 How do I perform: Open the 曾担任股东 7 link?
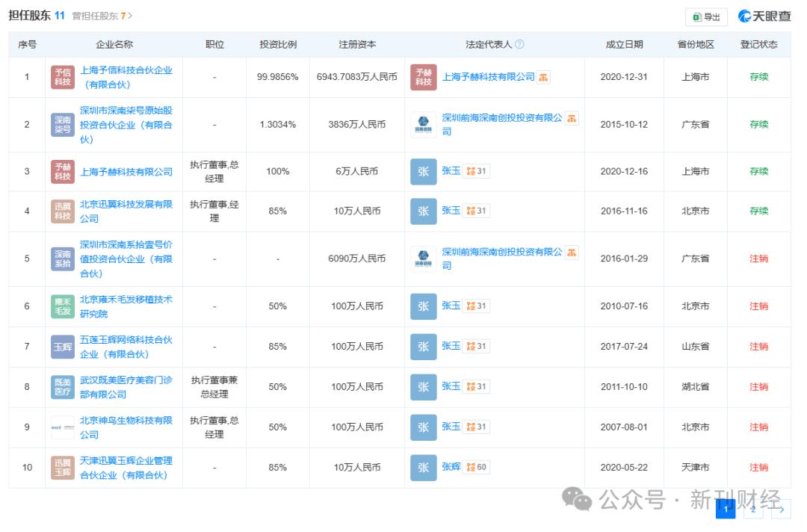(102, 16)
